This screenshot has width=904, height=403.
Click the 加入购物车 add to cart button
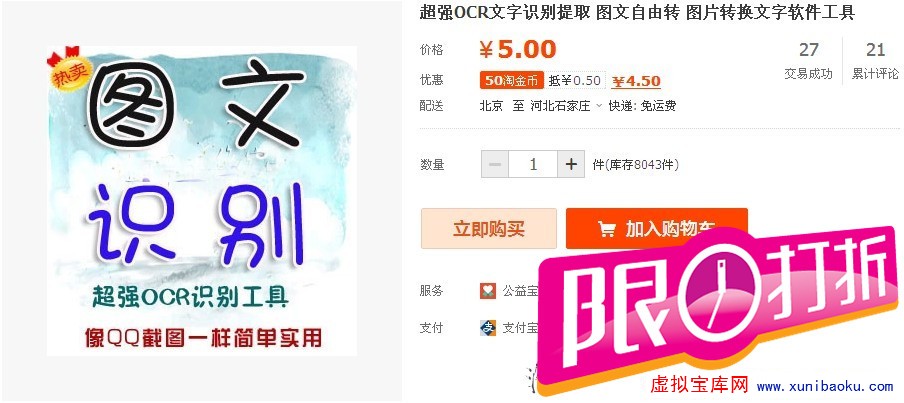(x=657, y=229)
